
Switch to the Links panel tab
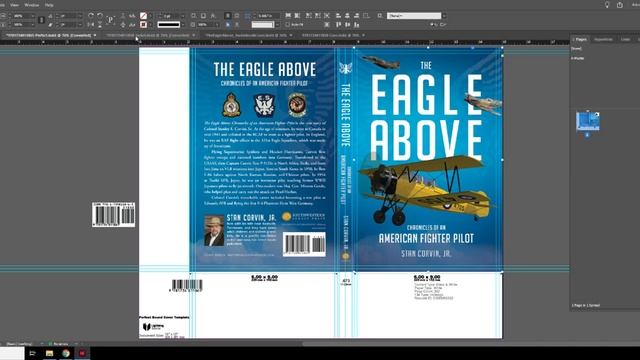click(625, 39)
